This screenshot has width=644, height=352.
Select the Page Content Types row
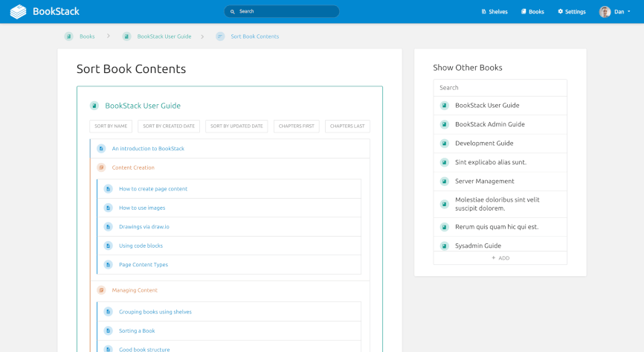229,264
